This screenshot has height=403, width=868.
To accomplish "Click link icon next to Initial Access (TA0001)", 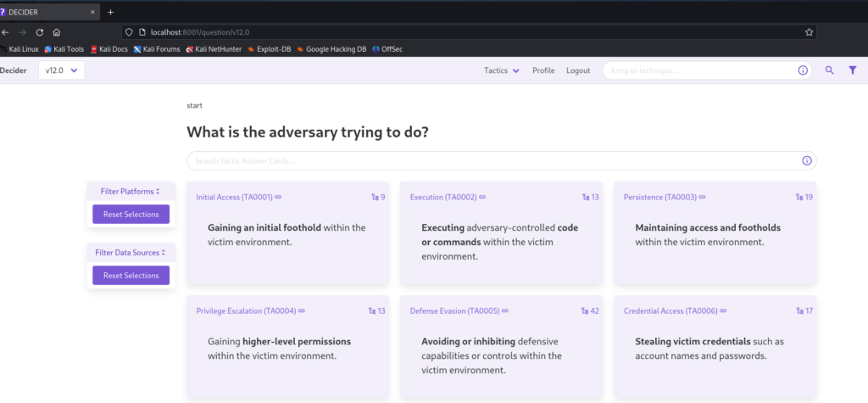I will pos(278,197).
